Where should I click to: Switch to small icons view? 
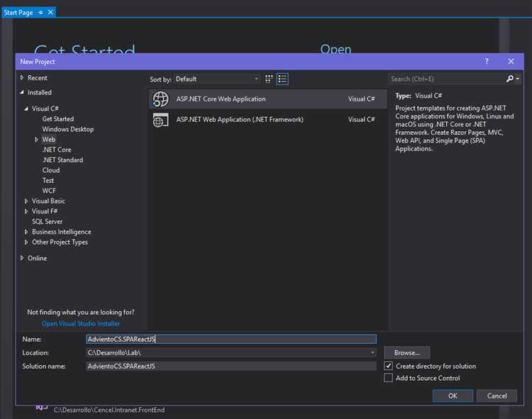coord(269,79)
